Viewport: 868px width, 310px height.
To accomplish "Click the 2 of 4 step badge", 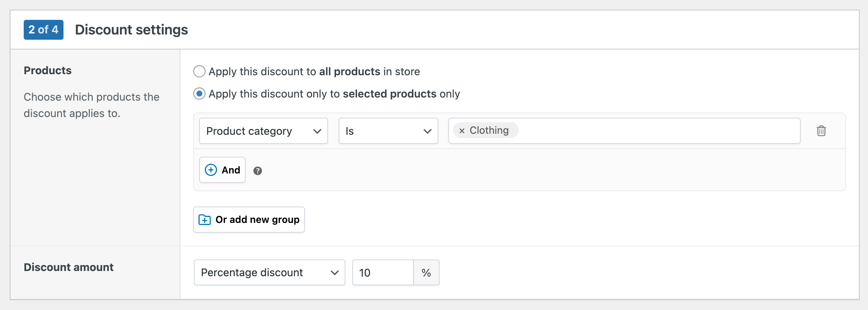I will (44, 30).
